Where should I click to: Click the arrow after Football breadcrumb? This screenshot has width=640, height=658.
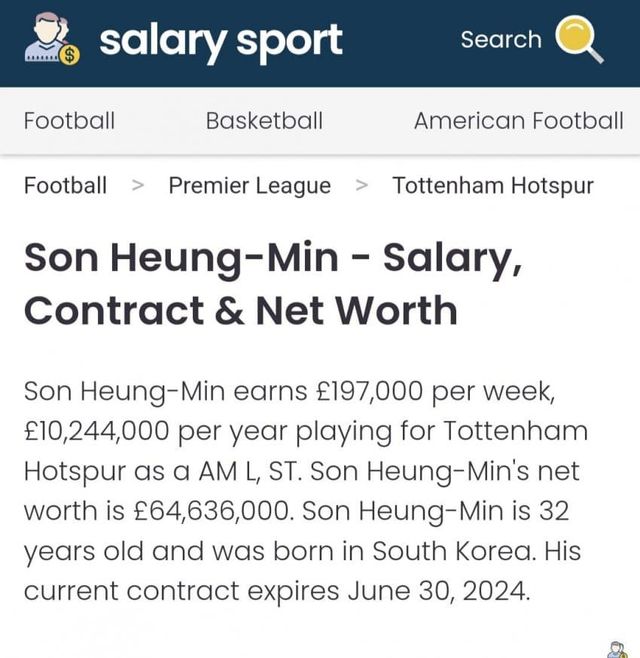coord(138,186)
